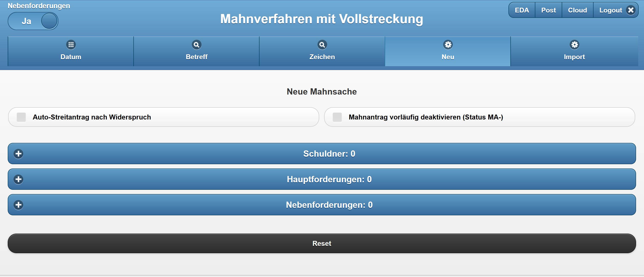
Task: Expand the Hauptforderungen: 0 section
Action: pyautogui.click(x=329, y=179)
